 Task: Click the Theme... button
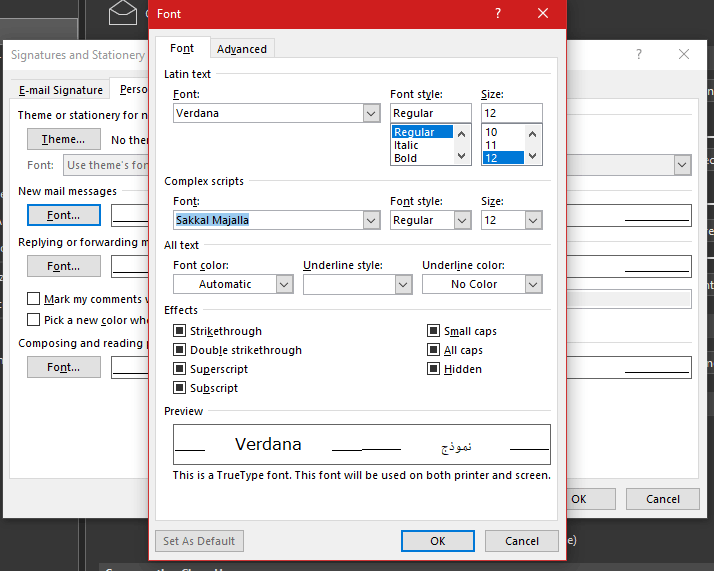[x=64, y=139]
